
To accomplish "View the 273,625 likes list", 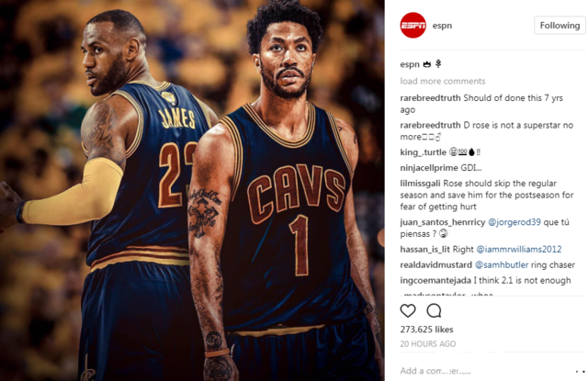I will point(426,330).
